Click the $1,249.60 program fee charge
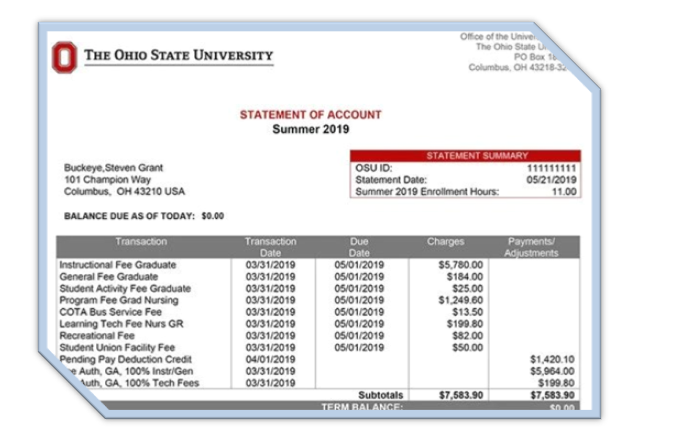Image resolution: width=677 pixels, height=440 pixels. pyautogui.click(x=461, y=300)
